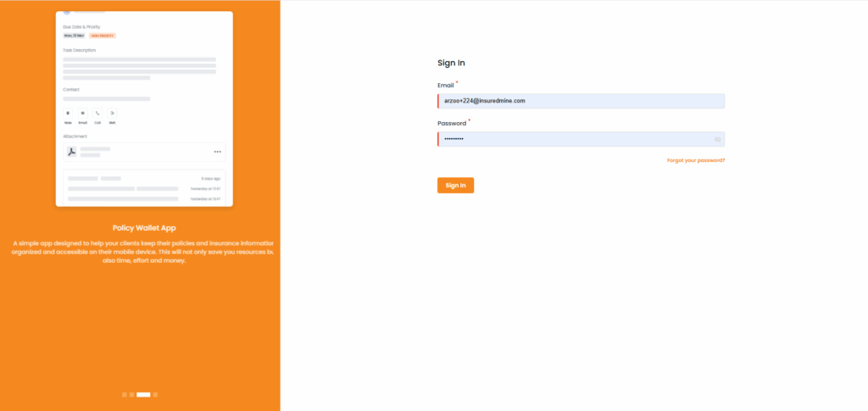
Task: Select the active third carousel indicator
Action: coord(143,394)
